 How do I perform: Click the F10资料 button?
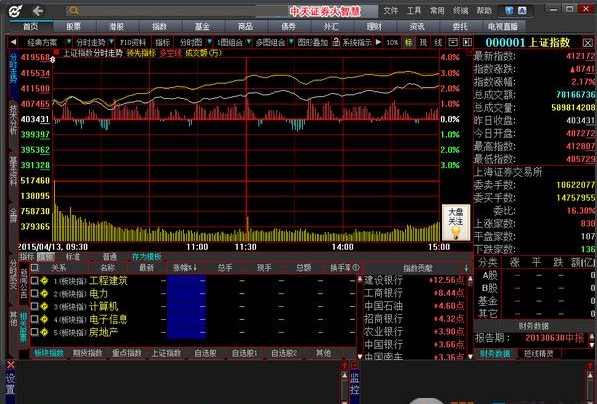(x=133, y=42)
